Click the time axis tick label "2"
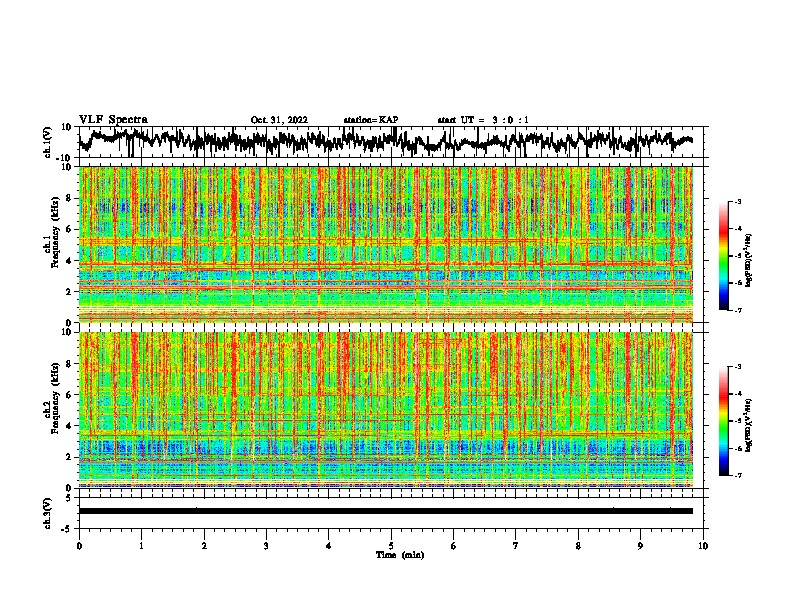 pyautogui.click(x=204, y=546)
